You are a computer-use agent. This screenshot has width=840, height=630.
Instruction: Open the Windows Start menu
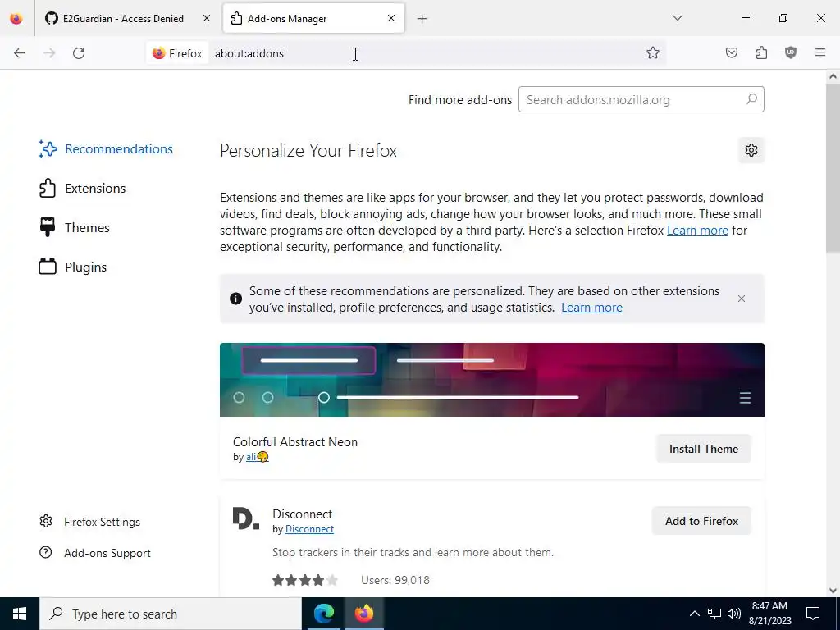(x=20, y=614)
